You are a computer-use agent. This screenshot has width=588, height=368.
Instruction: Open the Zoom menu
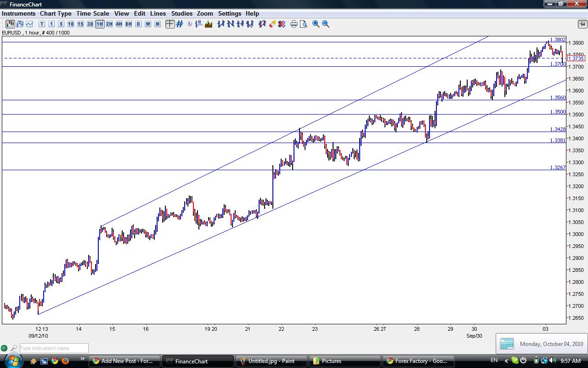(x=205, y=13)
